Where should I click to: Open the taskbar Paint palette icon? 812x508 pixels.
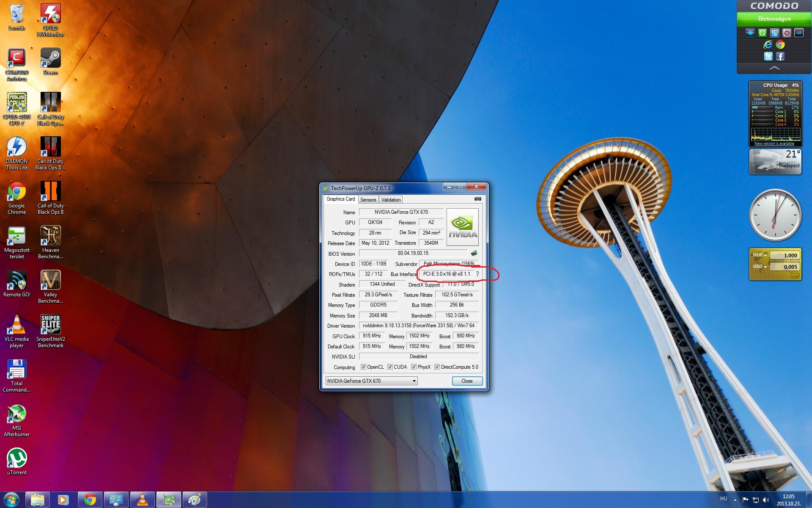tap(195, 500)
